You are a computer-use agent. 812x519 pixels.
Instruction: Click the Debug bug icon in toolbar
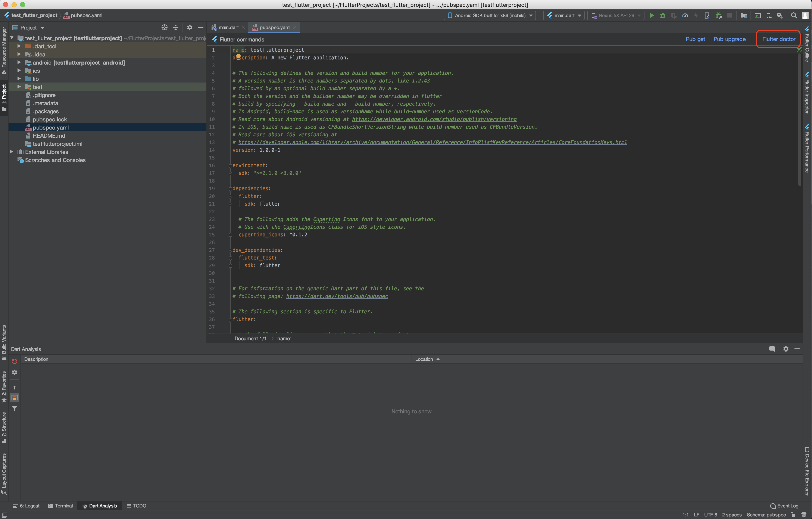pyautogui.click(x=663, y=16)
